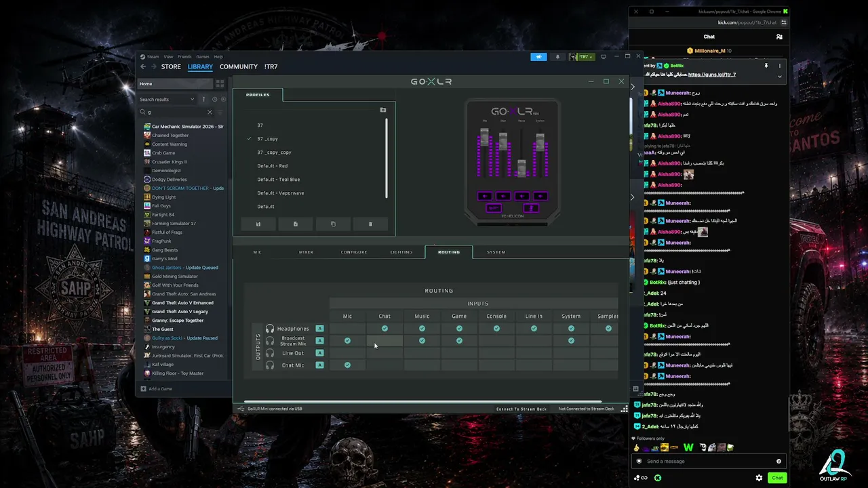Click the save-profile-as file icon
The width and height of the screenshot is (868, 488).
296,224
